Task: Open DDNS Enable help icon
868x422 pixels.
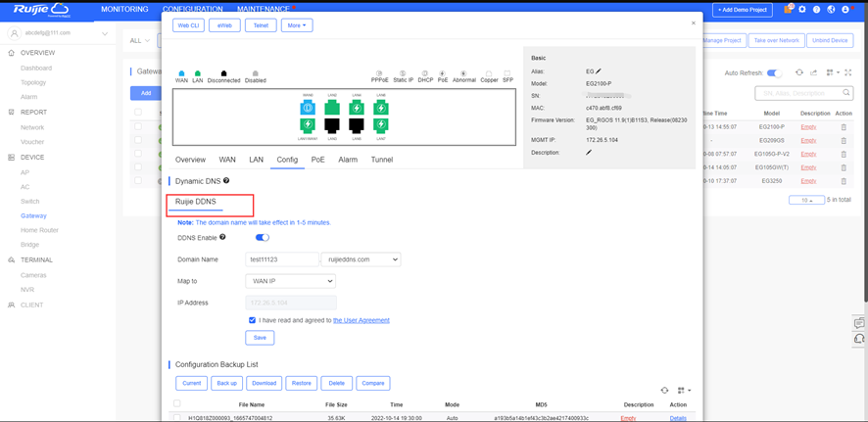Action: [x=222, y=237]
